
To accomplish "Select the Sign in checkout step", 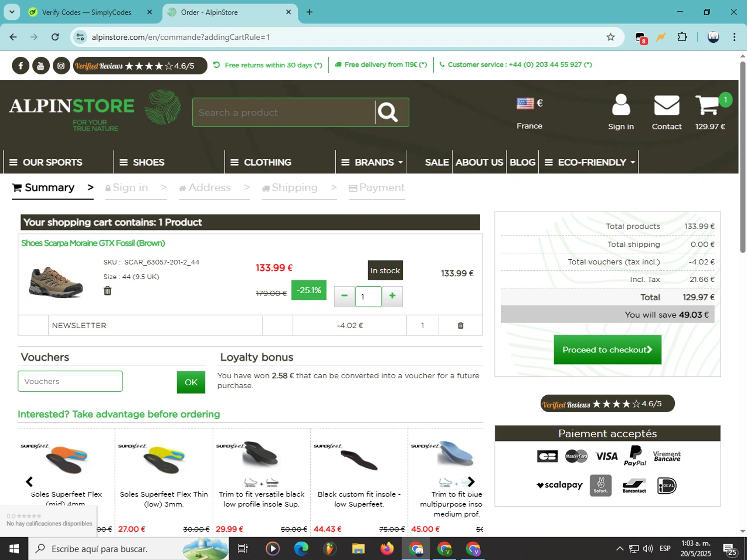I will pyautogui.click(x=126, y=188).
